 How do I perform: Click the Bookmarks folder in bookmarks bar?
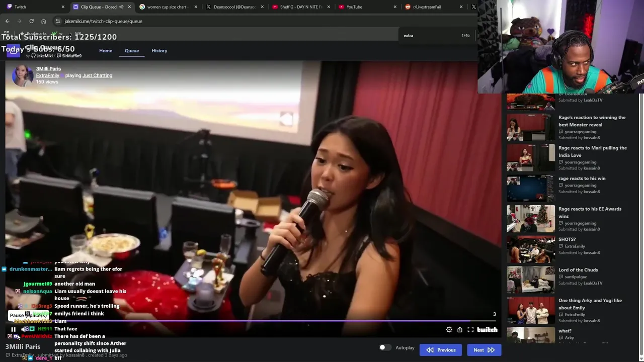pos(33,34)
